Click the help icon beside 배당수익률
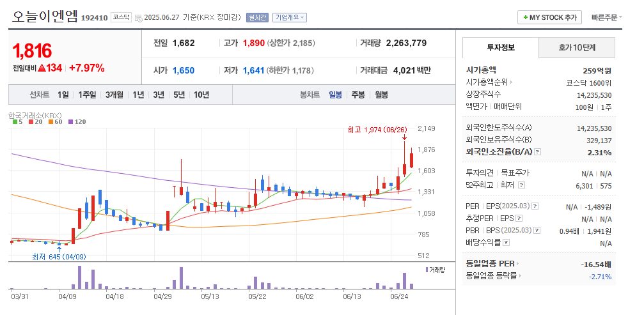The height and width of the screenshot is (315, 644). [507, 242]
